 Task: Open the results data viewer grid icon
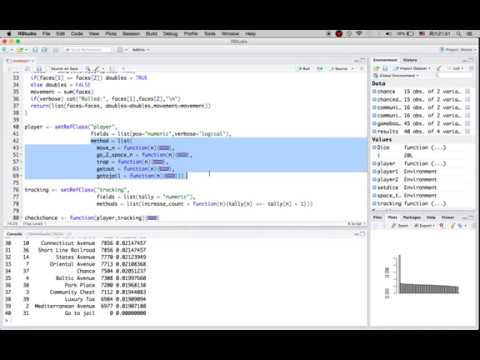pyautogui.click(x=468, y=131)
